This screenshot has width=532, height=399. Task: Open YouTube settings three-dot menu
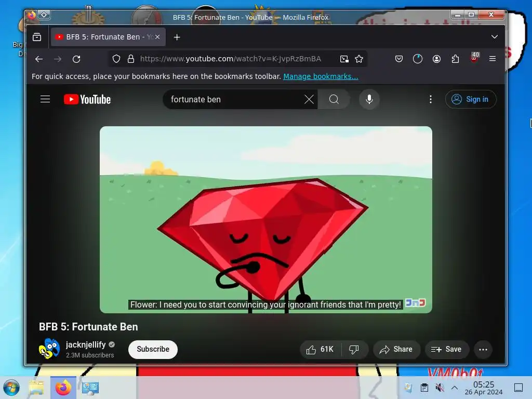431,99
